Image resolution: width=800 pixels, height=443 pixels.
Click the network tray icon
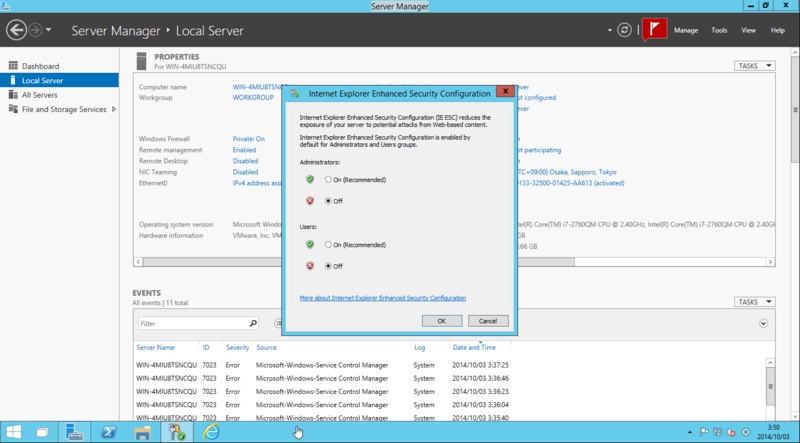click(718, 432)
